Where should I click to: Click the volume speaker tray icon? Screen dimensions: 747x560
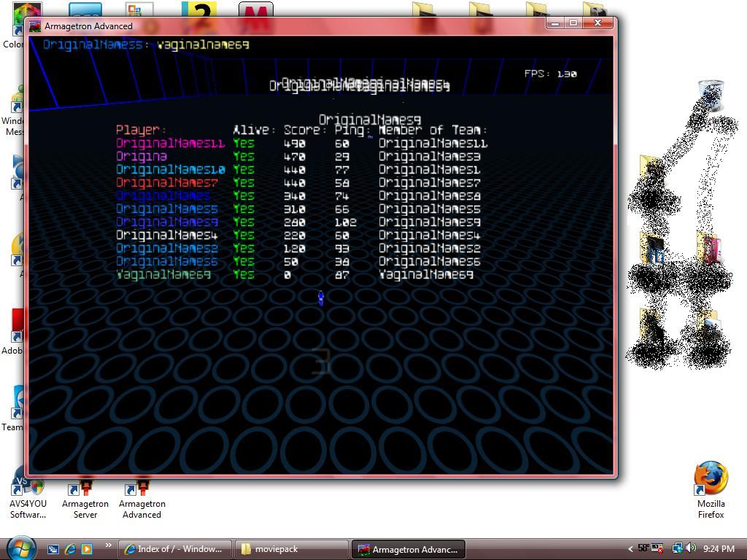[x=691, y=548]
